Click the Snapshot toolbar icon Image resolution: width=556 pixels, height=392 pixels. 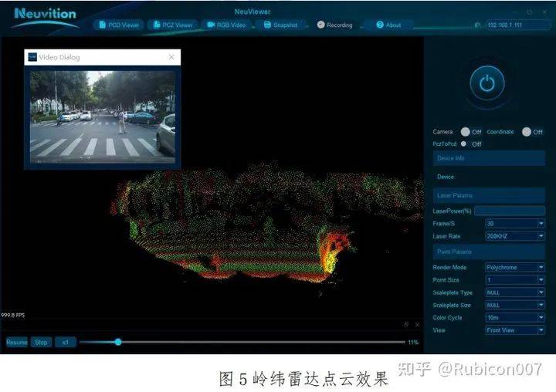point(267,25)
